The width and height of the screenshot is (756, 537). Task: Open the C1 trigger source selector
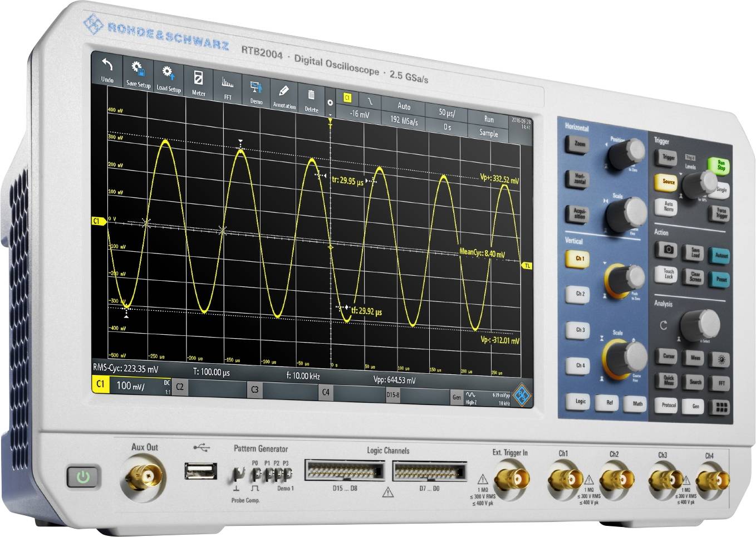[347, 96]
